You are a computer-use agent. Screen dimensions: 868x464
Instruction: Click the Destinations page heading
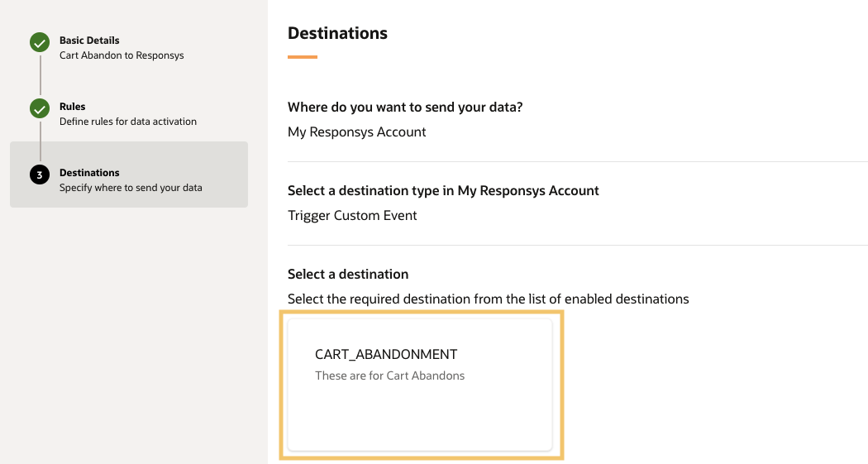tap(337, 33)
